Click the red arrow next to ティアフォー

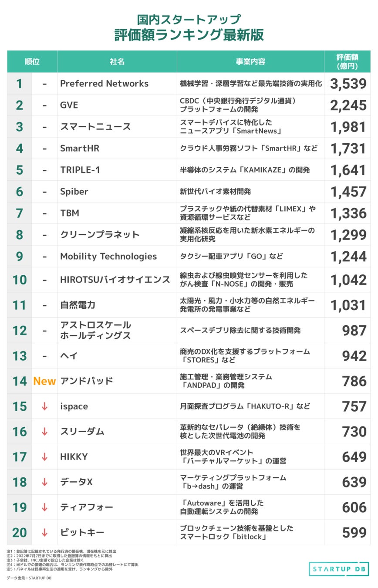point(44,507)
